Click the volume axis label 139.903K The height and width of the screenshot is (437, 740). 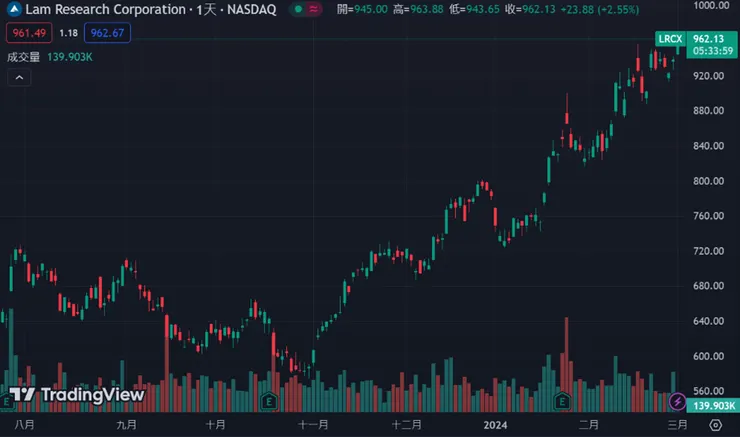(x=714, y=406)
